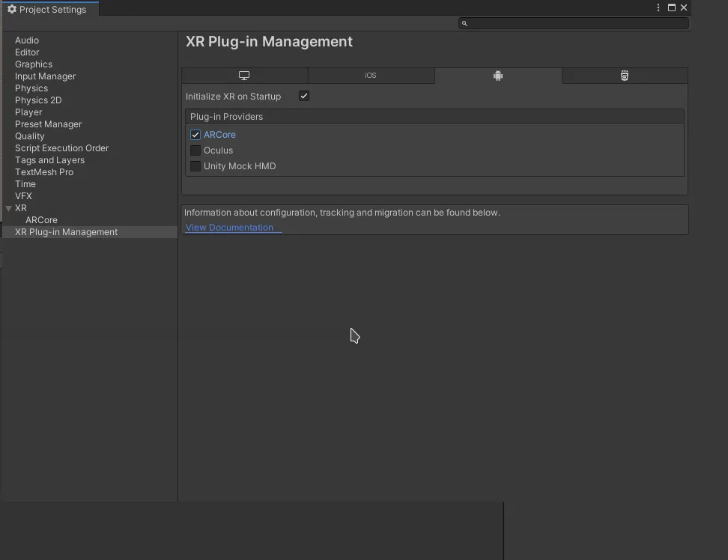The width and height of the screenshot is (728, 560).
Task: Enable the Unity Mock HMD provider
Action: 195,166
